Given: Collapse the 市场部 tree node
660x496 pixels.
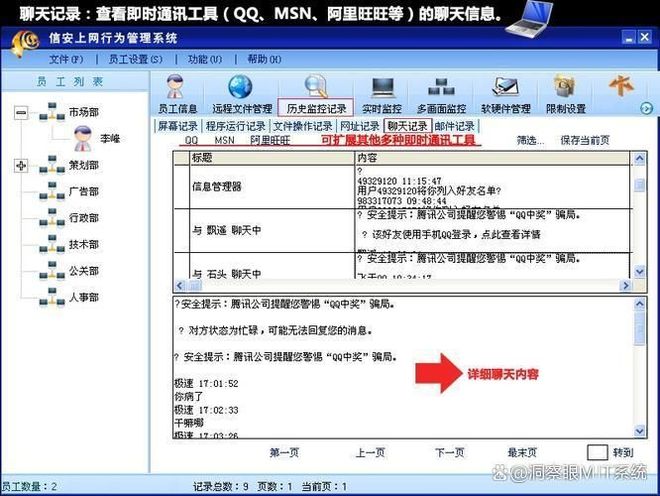Looking at the screenshot, I should 21,112.
